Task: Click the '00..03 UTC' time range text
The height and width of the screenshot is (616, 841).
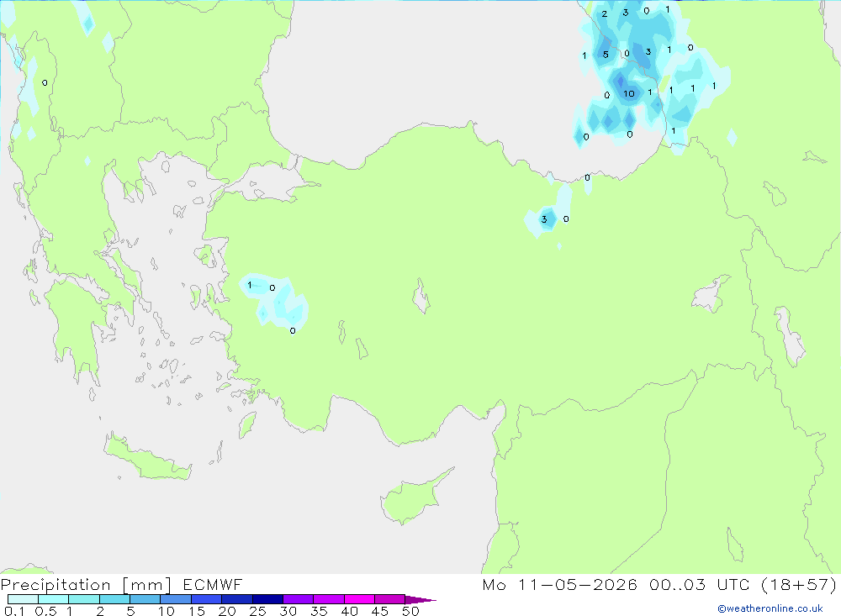Action: click(699, 584)
